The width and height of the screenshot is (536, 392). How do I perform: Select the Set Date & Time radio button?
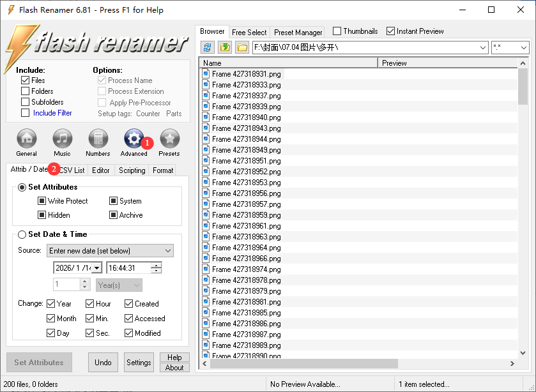tap(22, 234)
